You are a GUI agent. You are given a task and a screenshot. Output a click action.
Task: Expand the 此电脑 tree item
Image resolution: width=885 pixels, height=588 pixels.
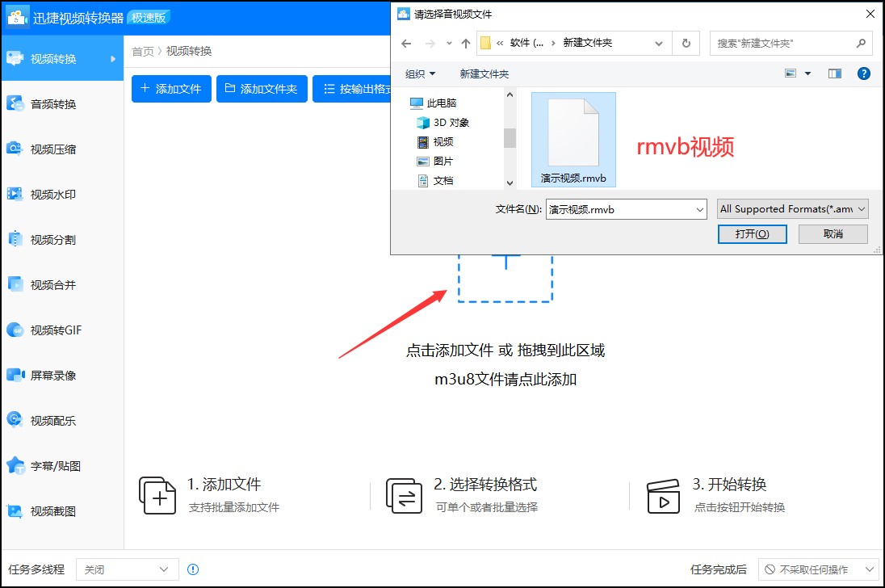[x=440, y=103]
